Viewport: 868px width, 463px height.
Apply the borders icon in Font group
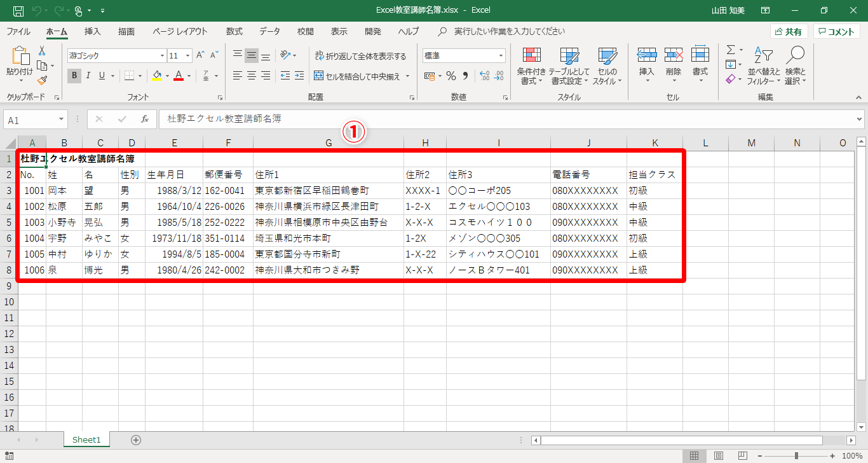129,76
